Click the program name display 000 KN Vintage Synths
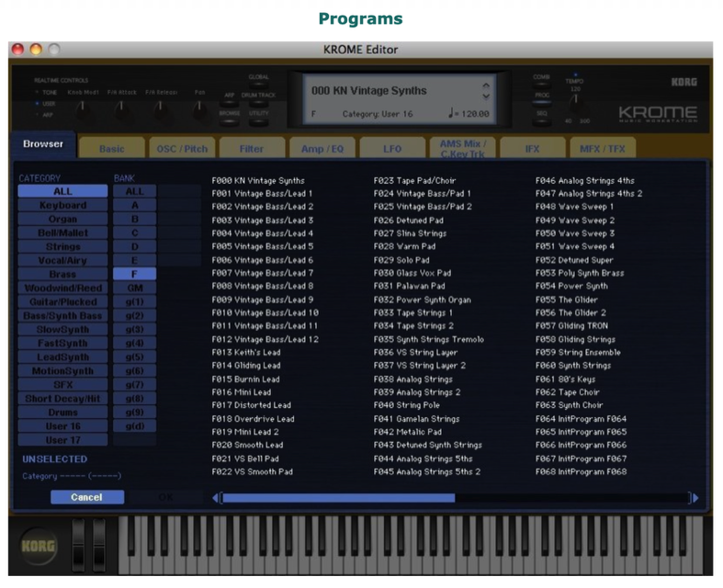Image resolution: width=723 pixels, height=588 pixels. tap(369, 91)
